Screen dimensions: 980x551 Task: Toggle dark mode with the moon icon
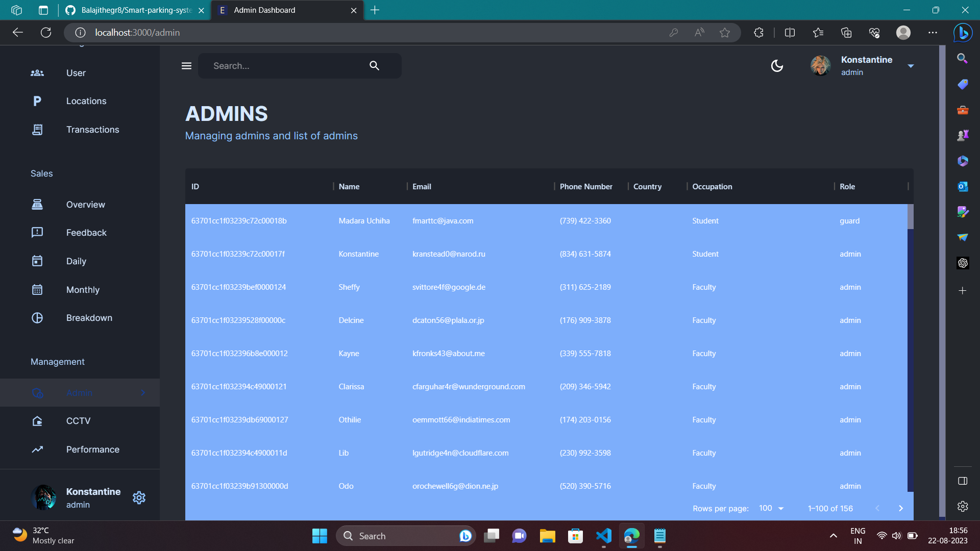tap(777, 66)
